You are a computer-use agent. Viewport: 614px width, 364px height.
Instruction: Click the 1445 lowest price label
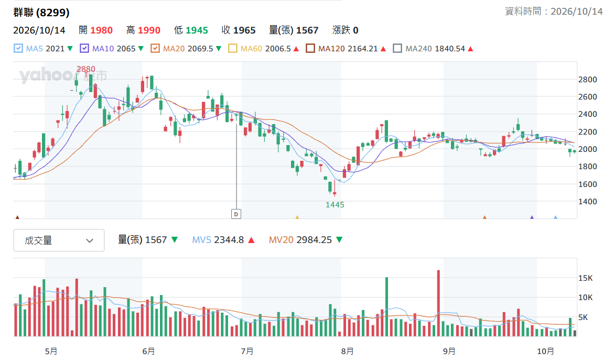click(335, 204)
